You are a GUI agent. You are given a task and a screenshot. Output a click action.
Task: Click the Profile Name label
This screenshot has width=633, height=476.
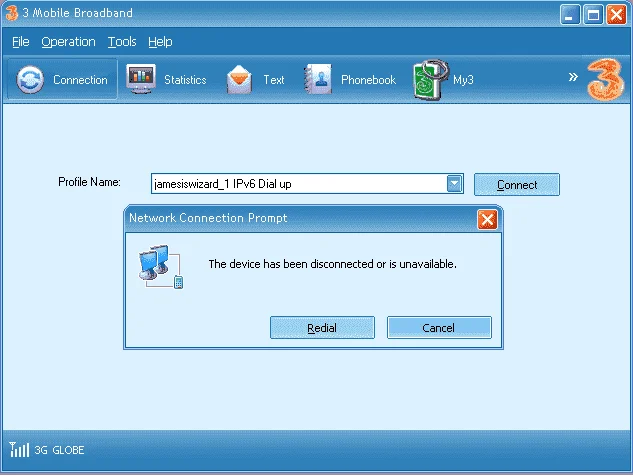click(89, 182)
